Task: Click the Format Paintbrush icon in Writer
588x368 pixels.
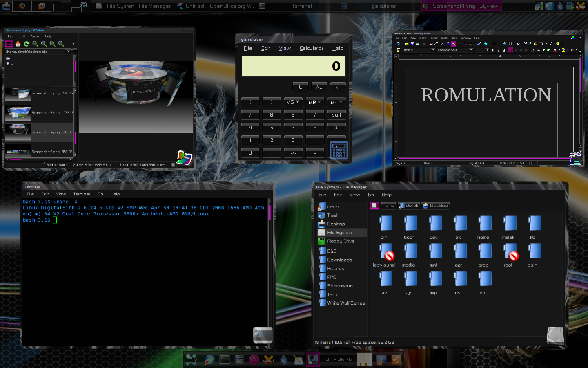Action: tap(479, 44)
